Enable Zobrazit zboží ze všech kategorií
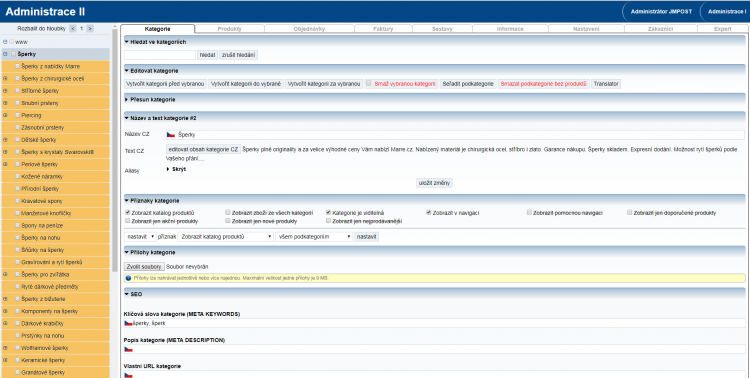 [228, 212]
